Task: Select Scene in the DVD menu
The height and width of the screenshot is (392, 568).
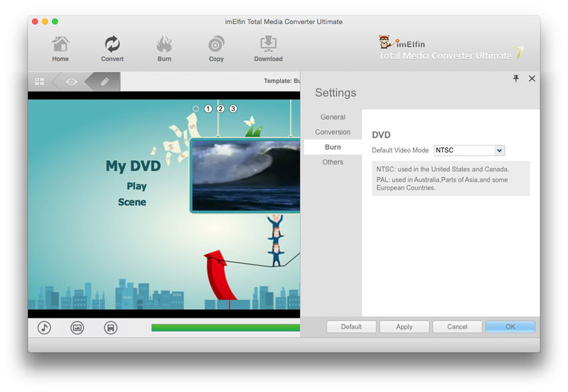Action: [x=132, y=202]
